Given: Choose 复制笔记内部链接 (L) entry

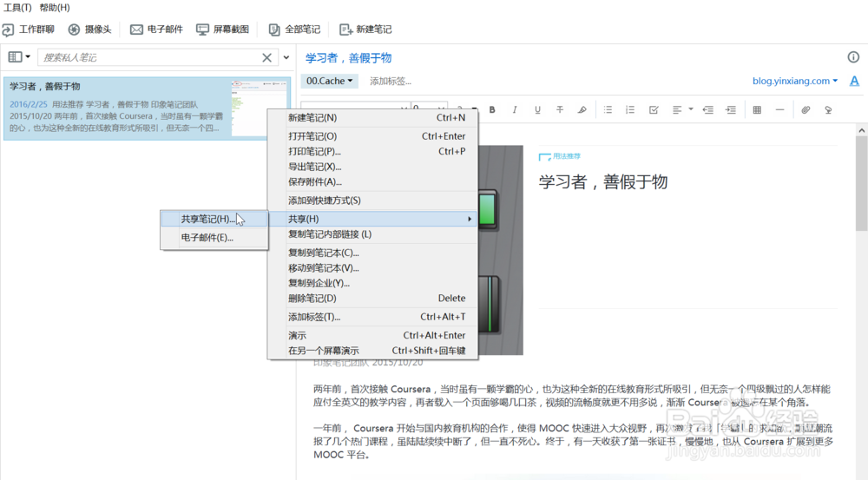Looking at the screenshot, I should (x=372, y=234).
